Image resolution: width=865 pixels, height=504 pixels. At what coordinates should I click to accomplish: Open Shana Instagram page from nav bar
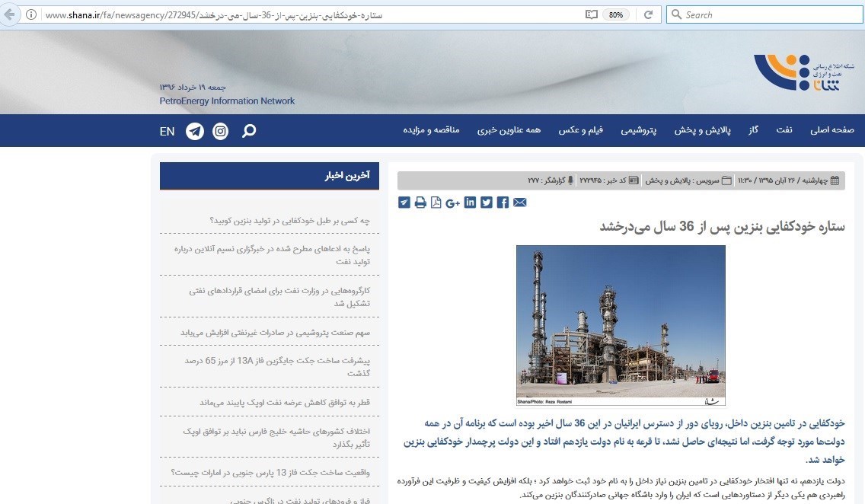point(220,131)
